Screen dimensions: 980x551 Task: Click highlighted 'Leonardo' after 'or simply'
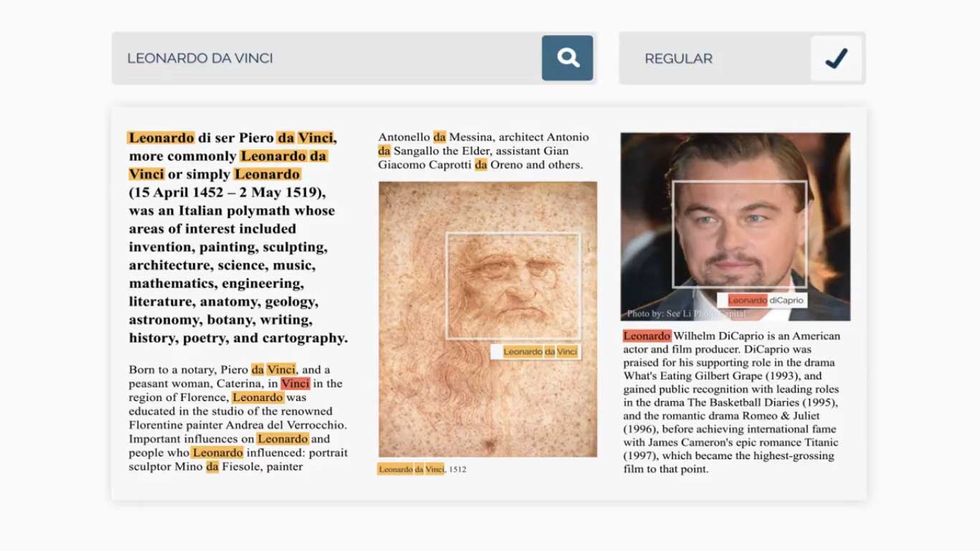(x=267, y=174)
